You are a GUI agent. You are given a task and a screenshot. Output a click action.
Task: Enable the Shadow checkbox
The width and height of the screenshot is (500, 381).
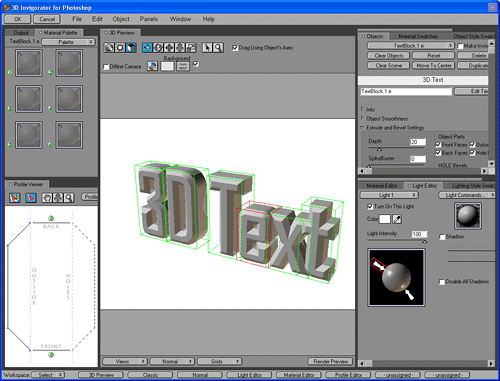[x=442, y=237]
